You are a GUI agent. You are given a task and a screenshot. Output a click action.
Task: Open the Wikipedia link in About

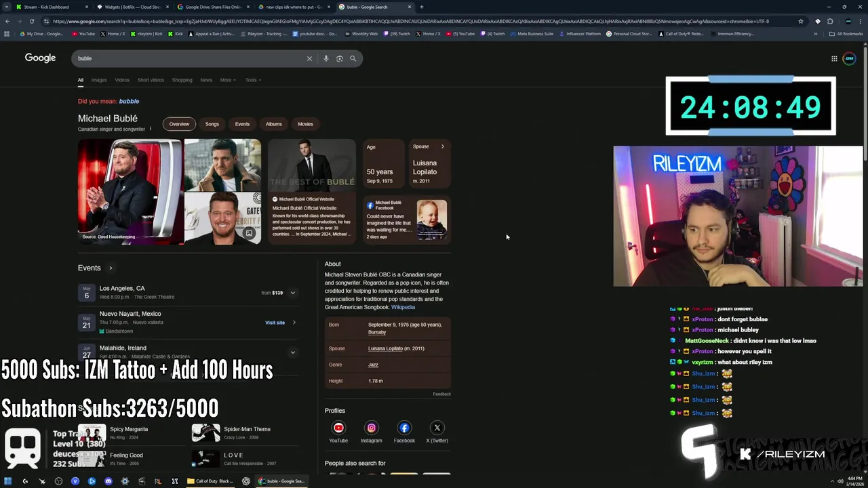(403, 307)
